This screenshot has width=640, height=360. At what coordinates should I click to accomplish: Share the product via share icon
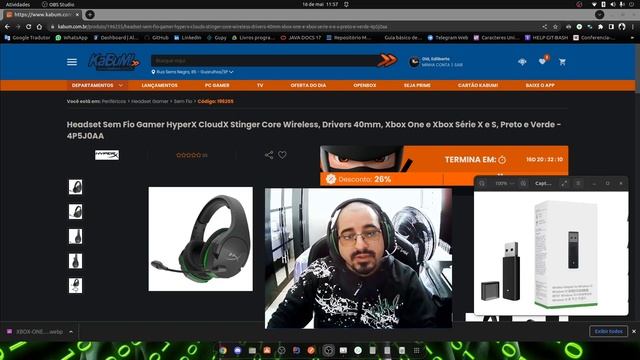269,155
